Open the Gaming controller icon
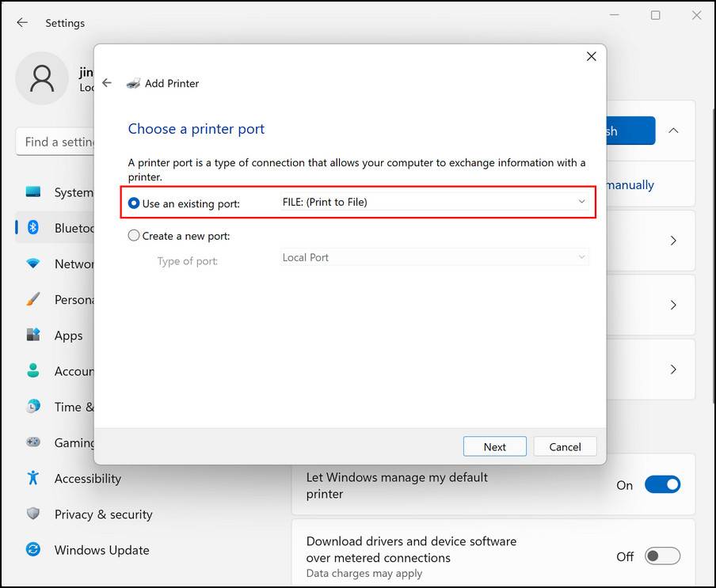 [32, 442]
